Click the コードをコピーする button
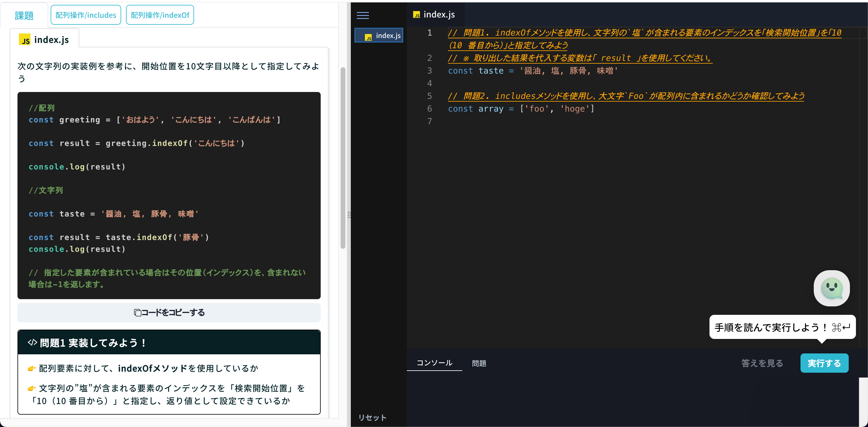The image size is (868, 427). pyautogui.click(x=169, y=313)
